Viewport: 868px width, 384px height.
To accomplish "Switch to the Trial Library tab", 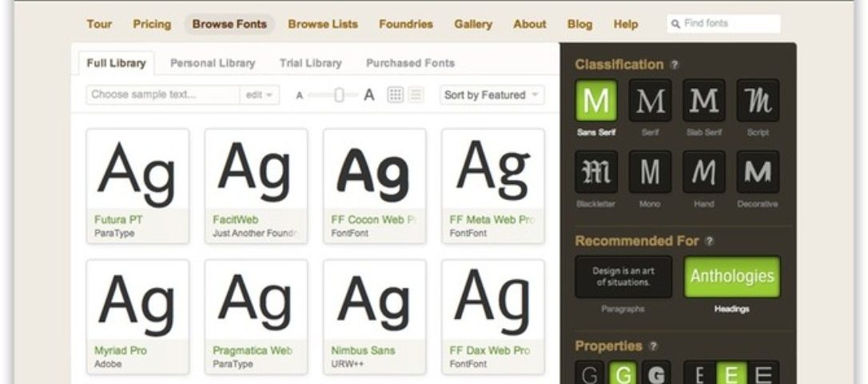I will [311, 63].
